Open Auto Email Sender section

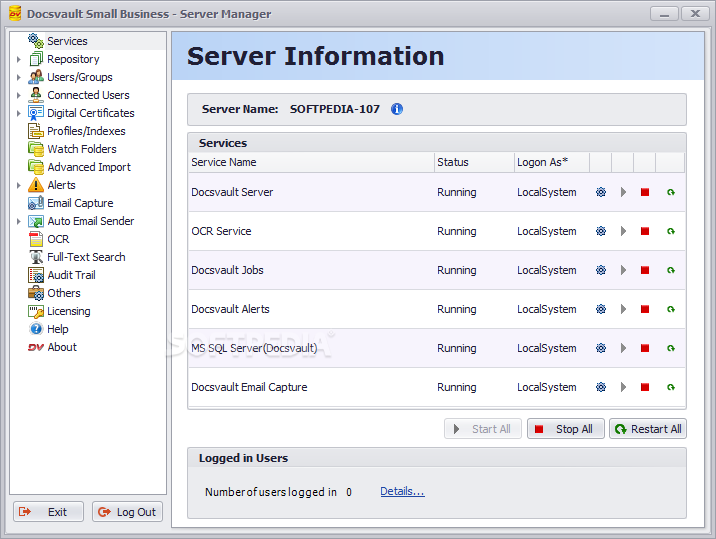pyautogui.click(x=90, y=222)
